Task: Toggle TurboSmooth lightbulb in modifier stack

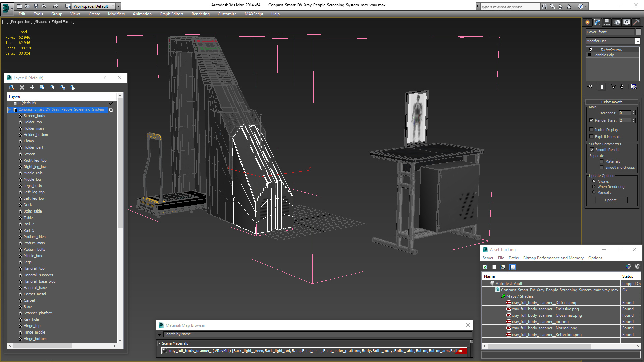Action: 591,50
